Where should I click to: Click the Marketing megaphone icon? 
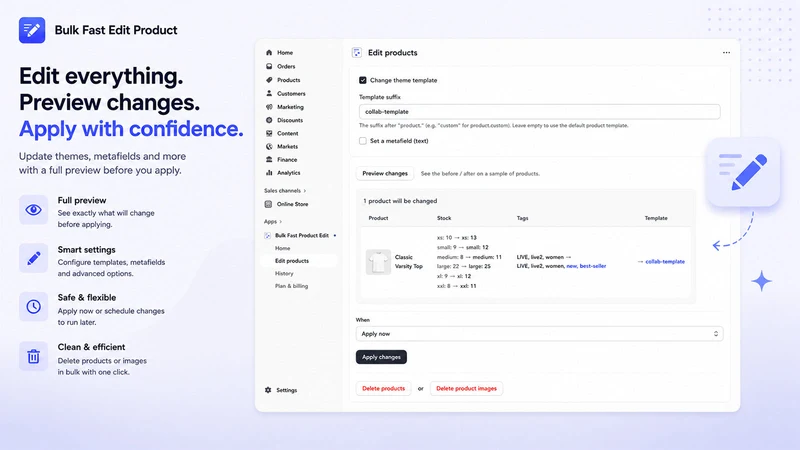coord(269,107)
